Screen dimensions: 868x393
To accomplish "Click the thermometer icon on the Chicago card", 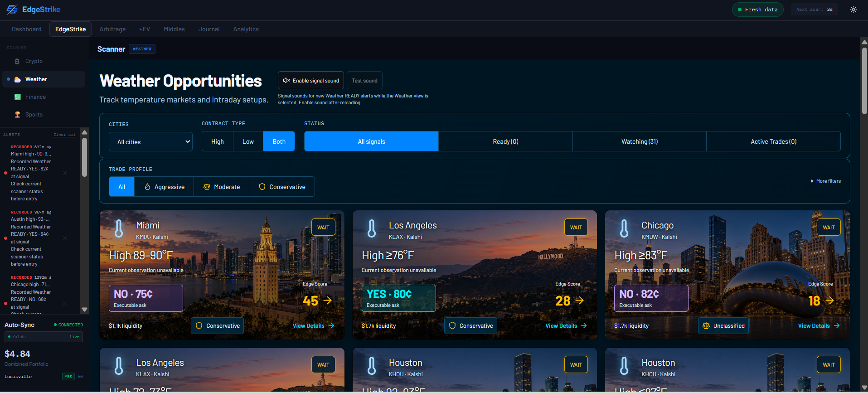I will click(624, 228).
